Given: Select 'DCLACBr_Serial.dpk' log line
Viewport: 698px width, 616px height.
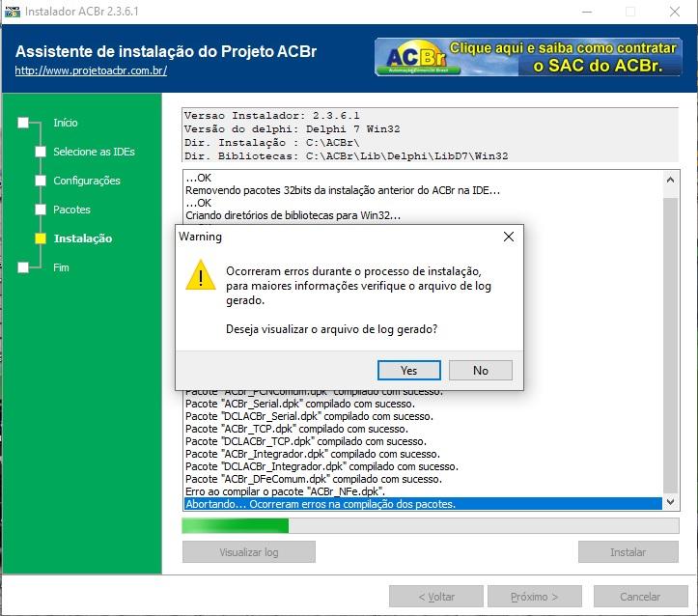Looking at the screenshot, I should click(x=423, y=416).
